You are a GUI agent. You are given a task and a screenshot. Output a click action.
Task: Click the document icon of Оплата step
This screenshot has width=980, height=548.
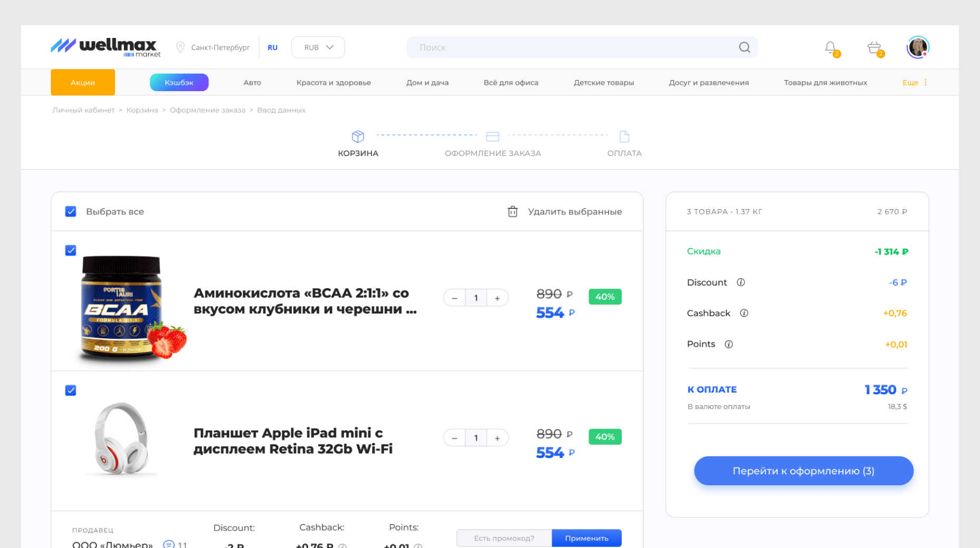point(624,136)
